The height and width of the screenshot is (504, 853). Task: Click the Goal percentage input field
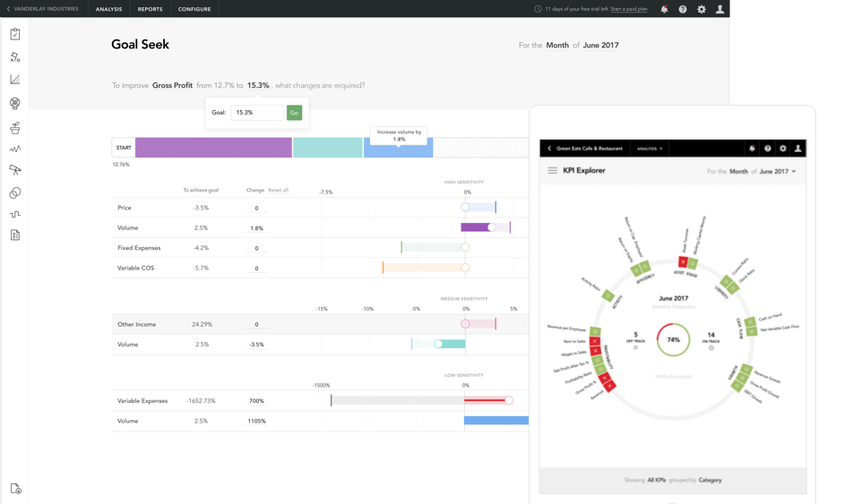(256, 113)
